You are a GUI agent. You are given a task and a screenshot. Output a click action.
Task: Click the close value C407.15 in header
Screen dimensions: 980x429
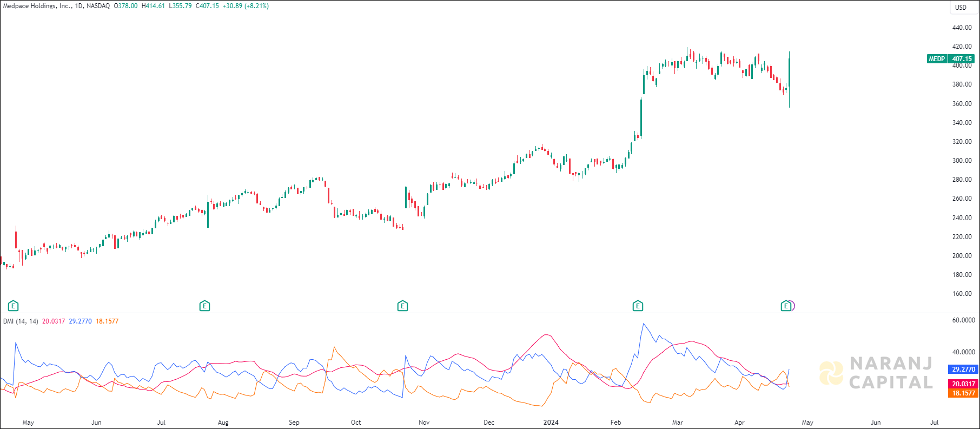tap(207, 6)
